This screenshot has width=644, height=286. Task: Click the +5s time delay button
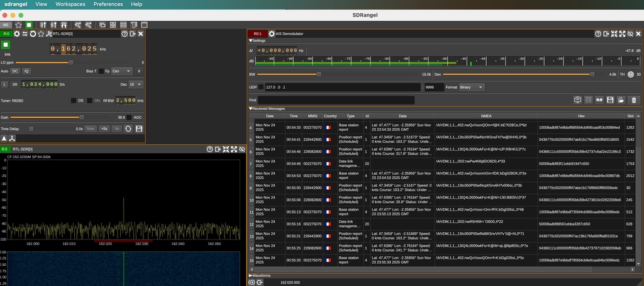104,129
